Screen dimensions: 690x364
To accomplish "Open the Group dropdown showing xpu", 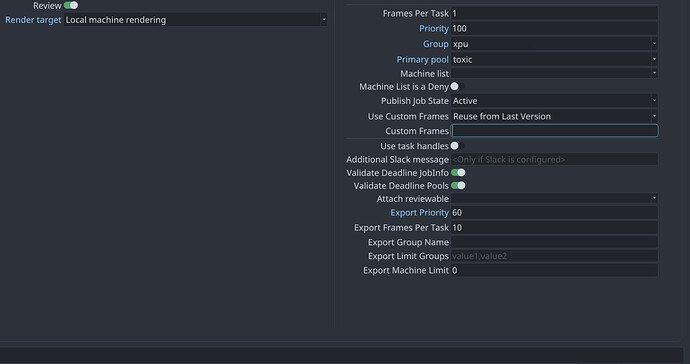I will [x=554, y=44].
